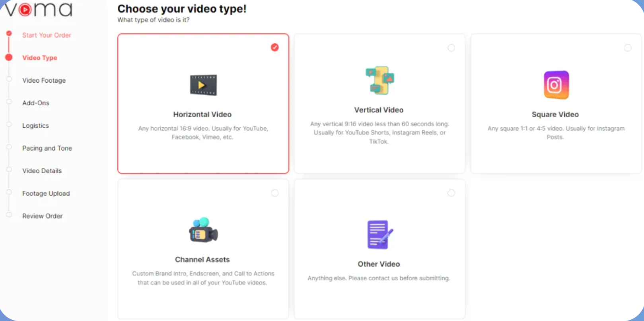Open the Pacing and Tone step
The height and width of the screenshot is (321, 644).
tap(47, 148)
